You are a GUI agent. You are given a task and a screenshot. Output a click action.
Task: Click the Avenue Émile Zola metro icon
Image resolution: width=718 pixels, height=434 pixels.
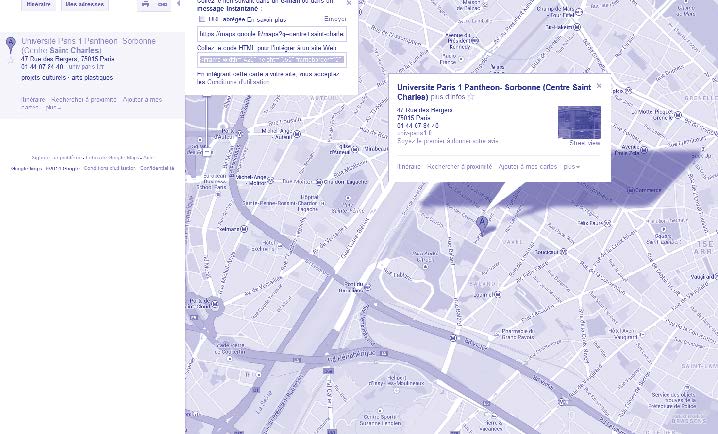[x=644, y=150]
